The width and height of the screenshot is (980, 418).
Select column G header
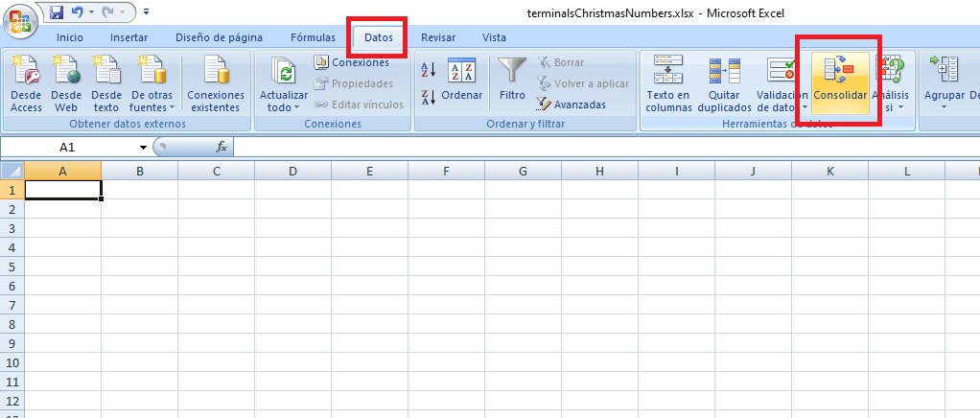click(x=524, y=171)
